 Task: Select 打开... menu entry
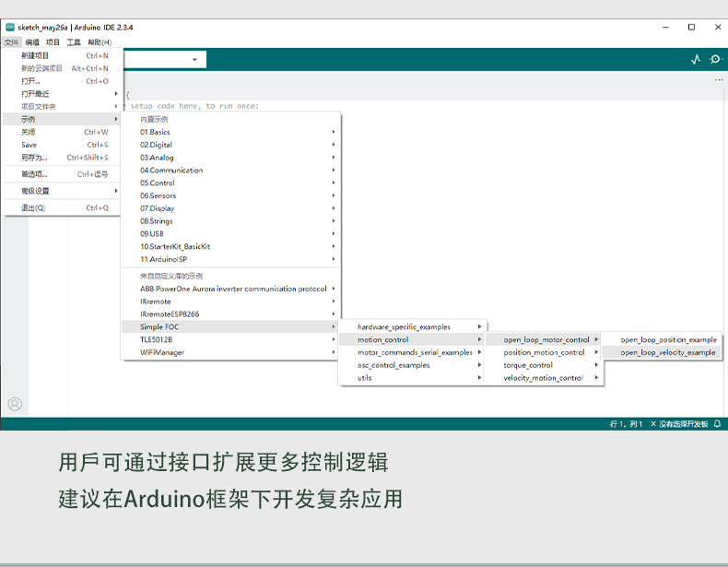tap(62, 81)
